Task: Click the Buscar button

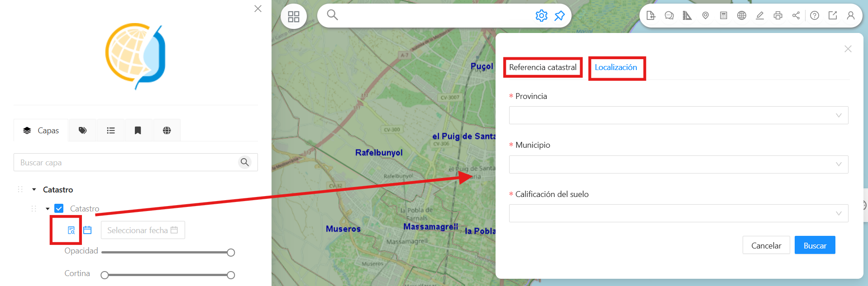Action: [x=815, y=245]
